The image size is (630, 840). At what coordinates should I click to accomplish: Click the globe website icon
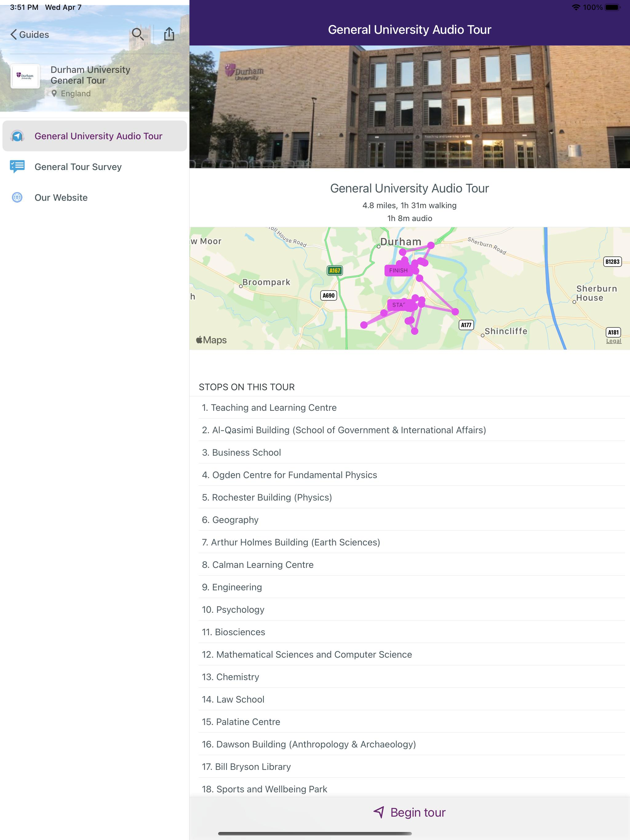pyautogui.click(x=17, y=197)
